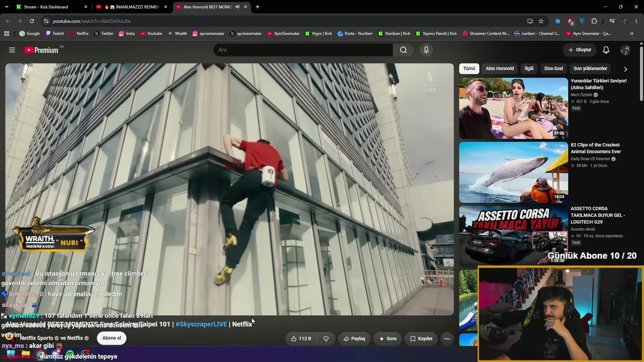The image size is (644, 362).
Task: Select the Alex Honnold filter chip
Action: [x=500, y=68]
